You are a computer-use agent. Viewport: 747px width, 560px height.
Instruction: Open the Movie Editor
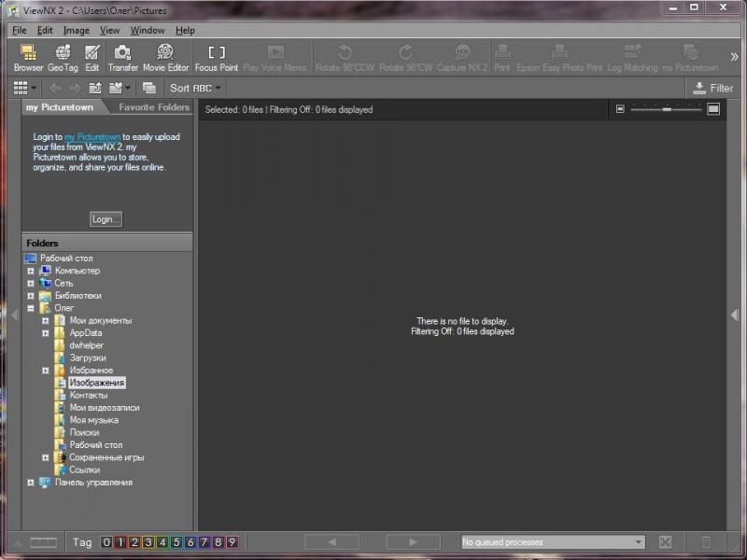pyautogui.click(x=165, y=58)
